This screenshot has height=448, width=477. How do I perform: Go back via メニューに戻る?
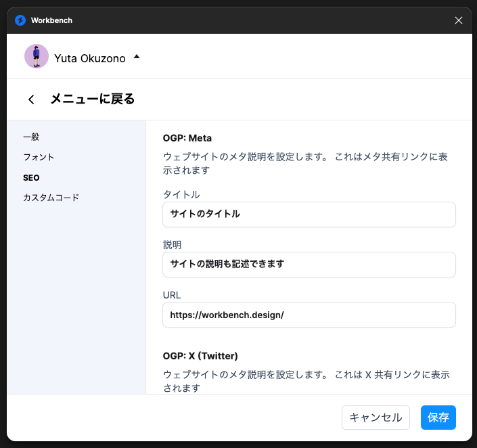point(93,99)
